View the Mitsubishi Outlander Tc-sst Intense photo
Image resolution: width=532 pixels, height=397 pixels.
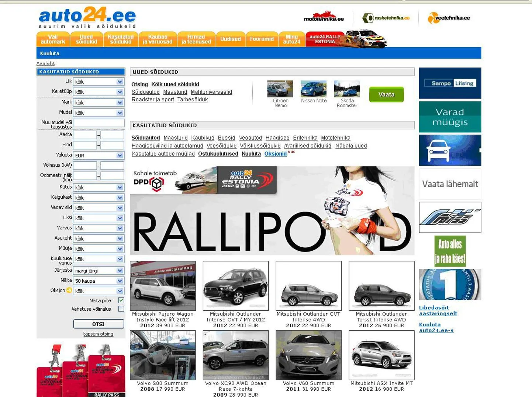[381, 286]
